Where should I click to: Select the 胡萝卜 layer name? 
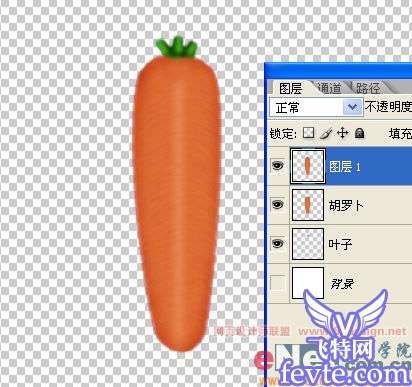pos(346,205)
